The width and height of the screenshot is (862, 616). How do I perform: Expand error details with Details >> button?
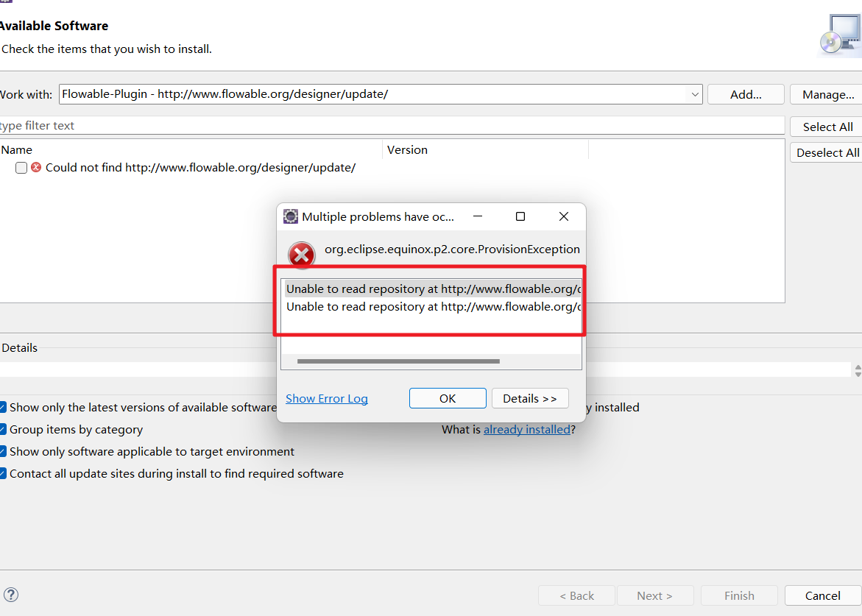[529, 398]
